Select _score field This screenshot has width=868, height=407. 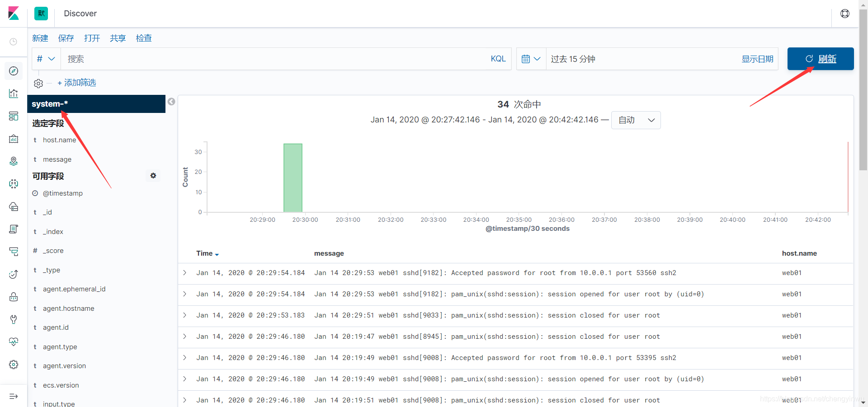pyautogui.click(x=53, y=251)
